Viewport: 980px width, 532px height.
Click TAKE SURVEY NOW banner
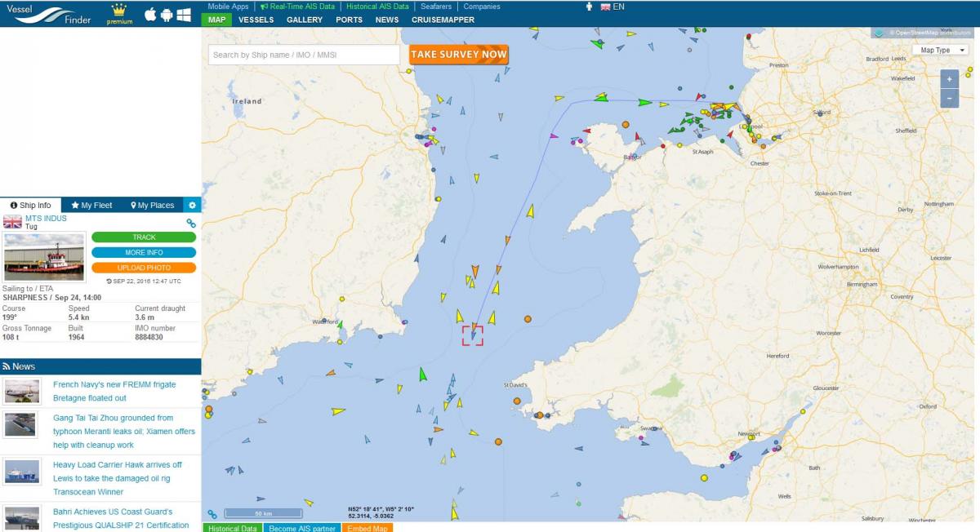coord(459,55)
